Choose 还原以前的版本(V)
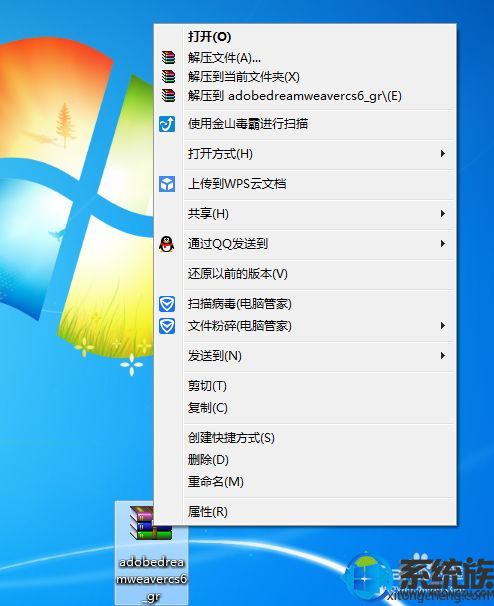494x606 pixels. [x=305, y=274]
